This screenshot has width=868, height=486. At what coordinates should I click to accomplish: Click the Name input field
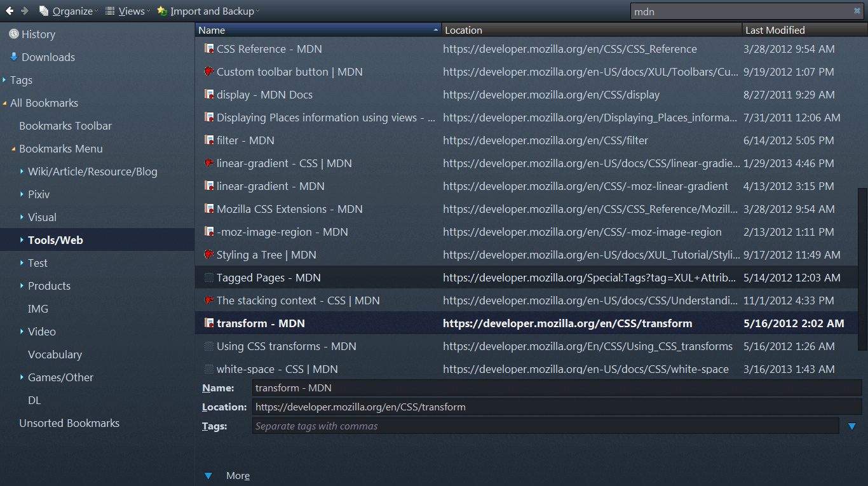pos(557,388)
